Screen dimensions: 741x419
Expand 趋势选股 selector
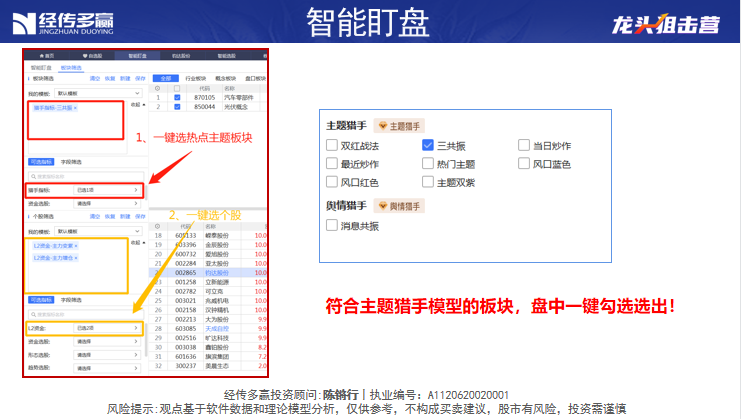pos(107,368)
